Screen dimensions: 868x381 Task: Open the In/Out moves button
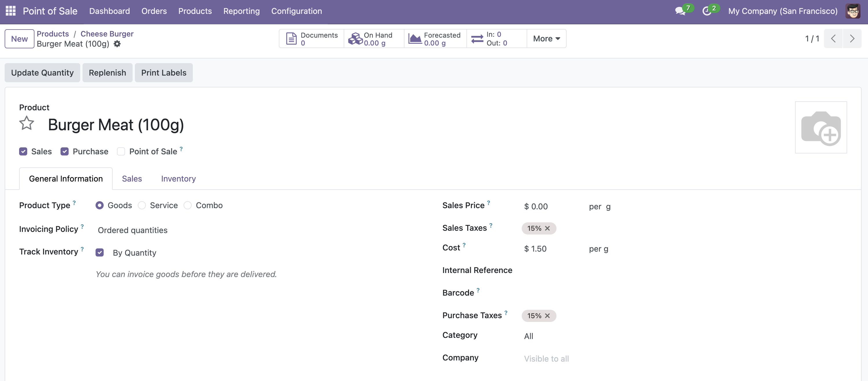point(497,39)
